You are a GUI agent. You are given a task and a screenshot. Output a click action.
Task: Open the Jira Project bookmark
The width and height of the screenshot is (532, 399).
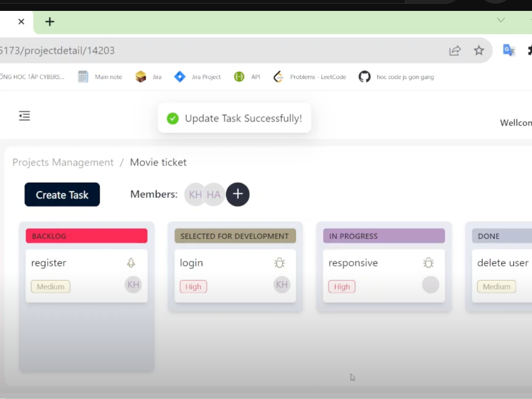pyautogui.click(x=198, y=77)
